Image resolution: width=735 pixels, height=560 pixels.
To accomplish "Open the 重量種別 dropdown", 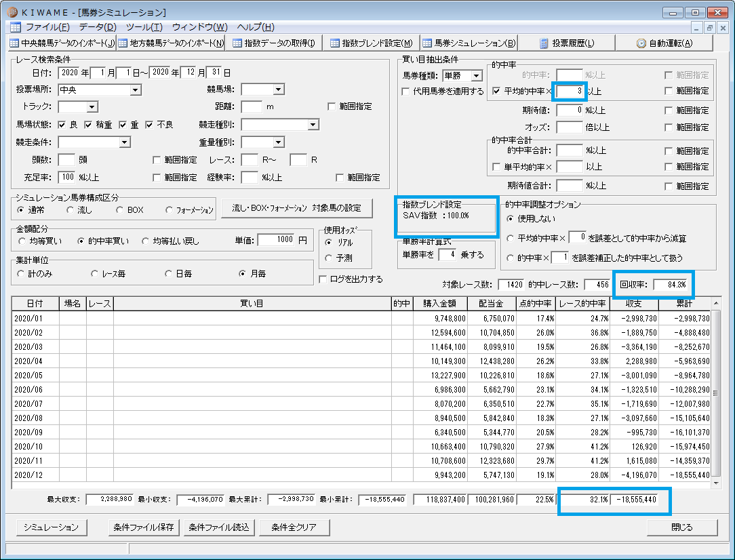I will pyautogui.click(x=279, y=142).
